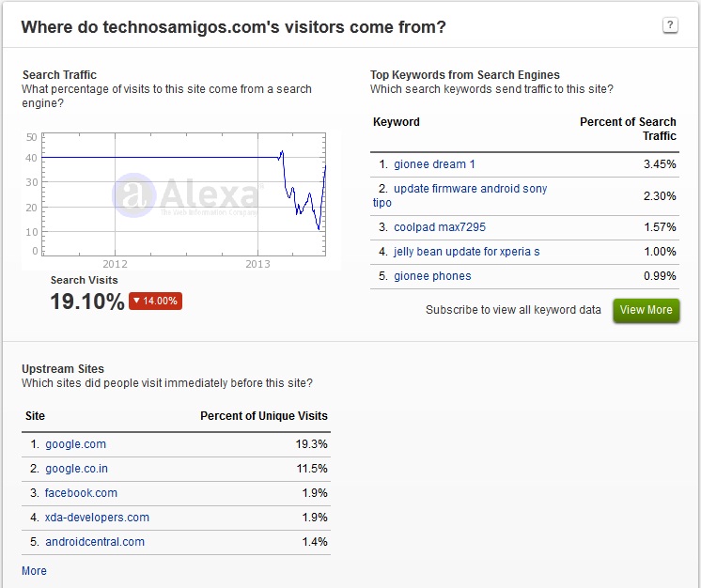Image resolution: width=701 pixels, height=588 pixels.
Task: Click the androidcentral.com site link
Action: pos(95,542)
